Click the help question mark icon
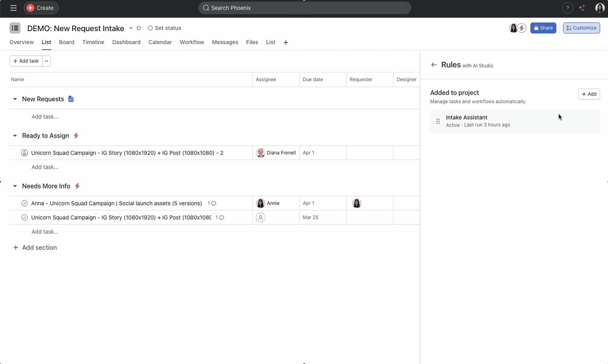Viewport: 608px width, 364px height. coord(567,8)
